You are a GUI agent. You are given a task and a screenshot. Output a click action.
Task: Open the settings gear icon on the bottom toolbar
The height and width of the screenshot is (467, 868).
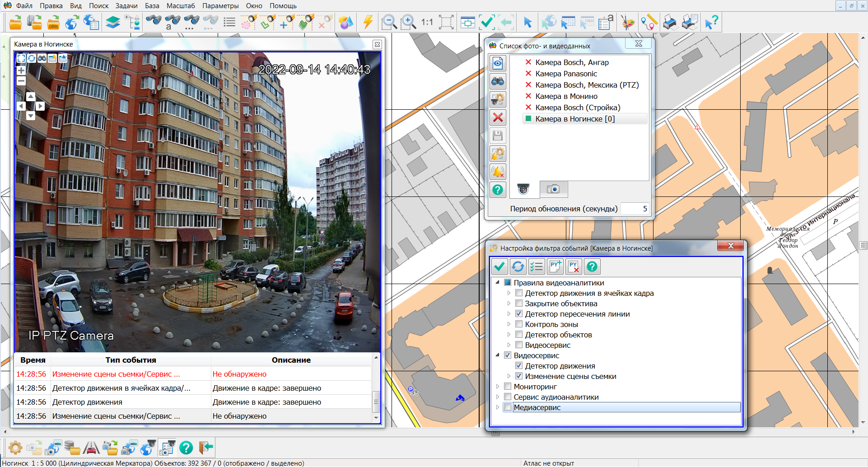point(16,447)
